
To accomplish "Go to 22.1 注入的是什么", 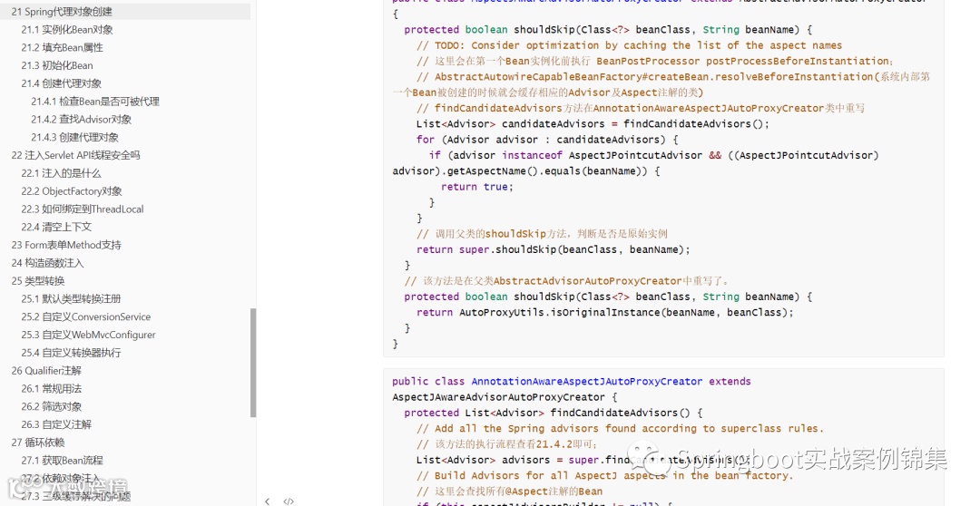I will click(61, 173).
